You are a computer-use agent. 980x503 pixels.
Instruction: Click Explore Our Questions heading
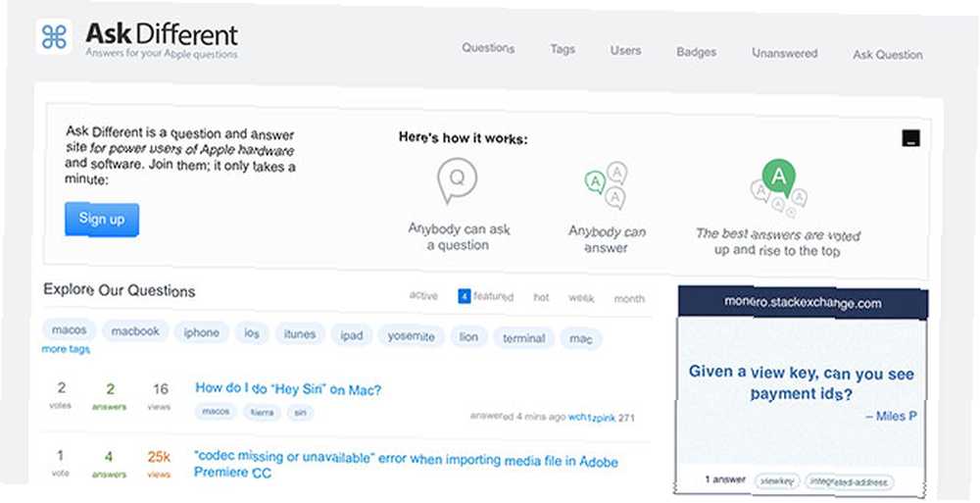click(120, 290)
